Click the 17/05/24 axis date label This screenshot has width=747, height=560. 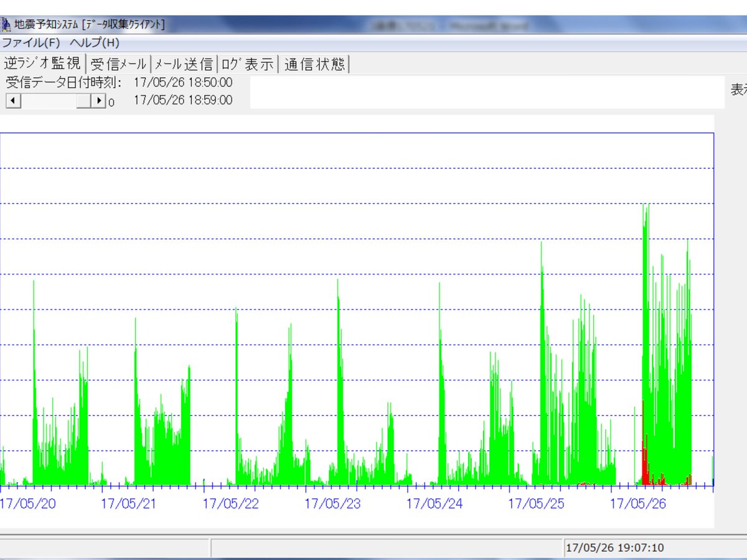435,503
